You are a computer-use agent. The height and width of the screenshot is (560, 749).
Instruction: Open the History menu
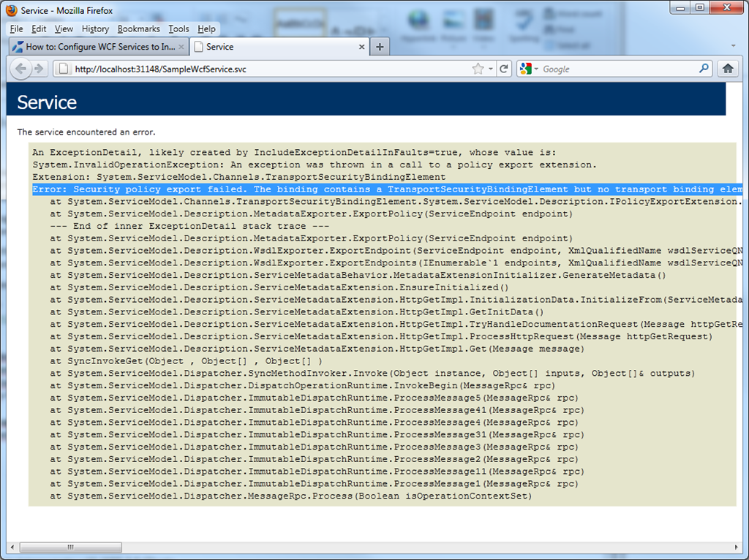(x=95, y=29)
